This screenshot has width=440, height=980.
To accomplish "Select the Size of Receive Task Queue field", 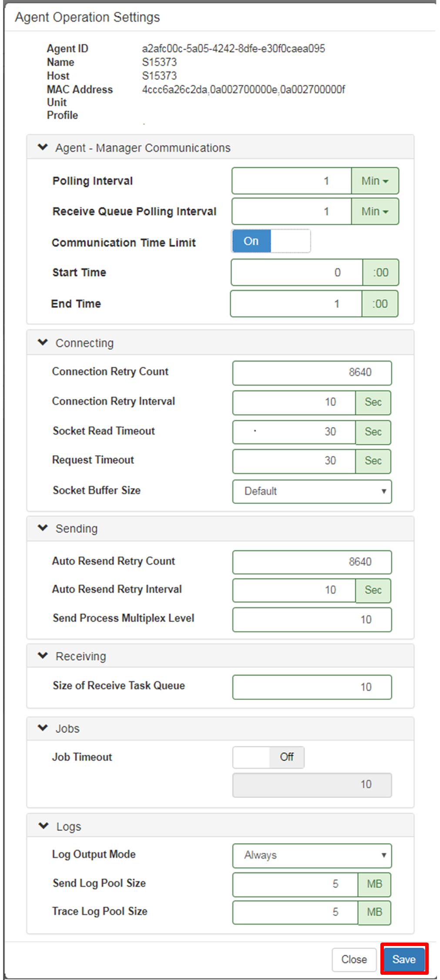I will pos(312,687).
